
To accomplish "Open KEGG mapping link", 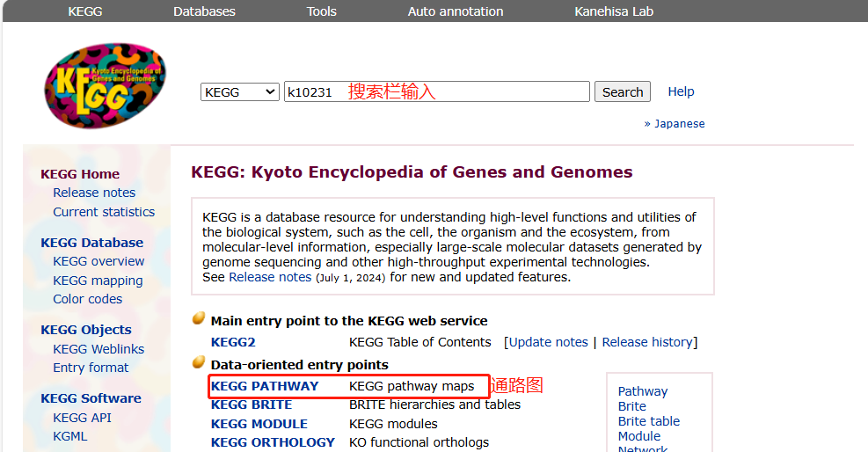I will pyautogui.click(x=98, y=281).
